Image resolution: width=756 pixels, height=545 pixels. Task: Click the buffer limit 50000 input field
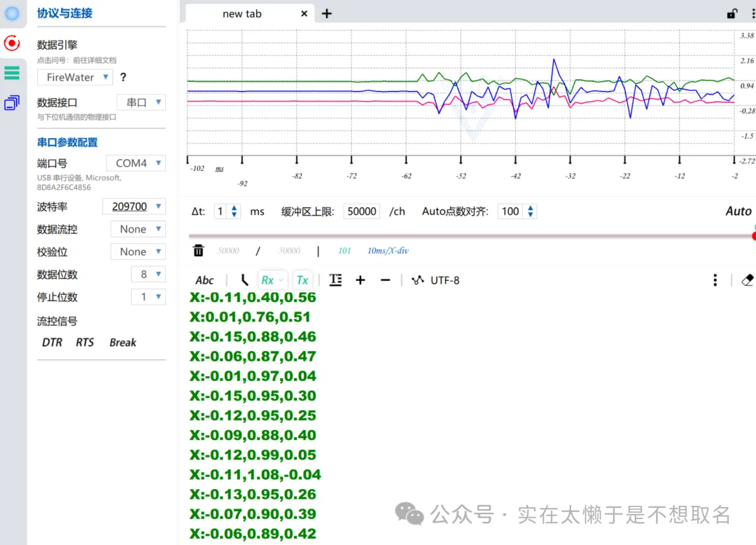362,212
